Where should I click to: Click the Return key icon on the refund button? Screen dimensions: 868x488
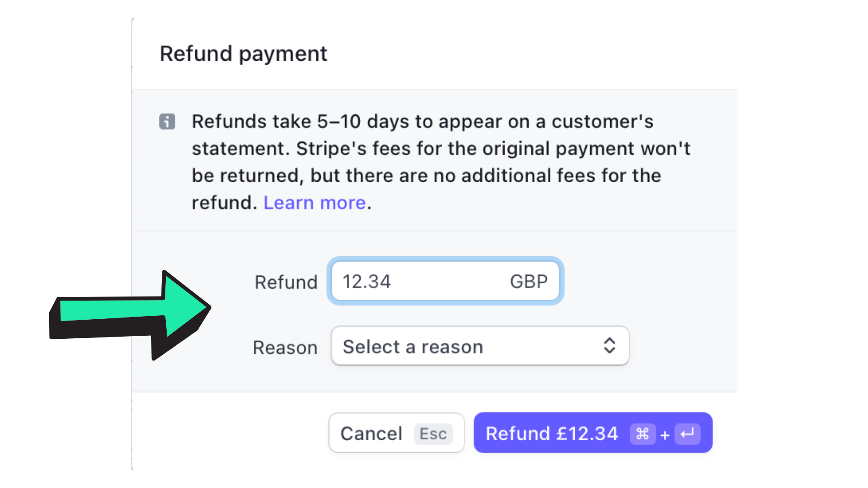(x=687, y=433)
